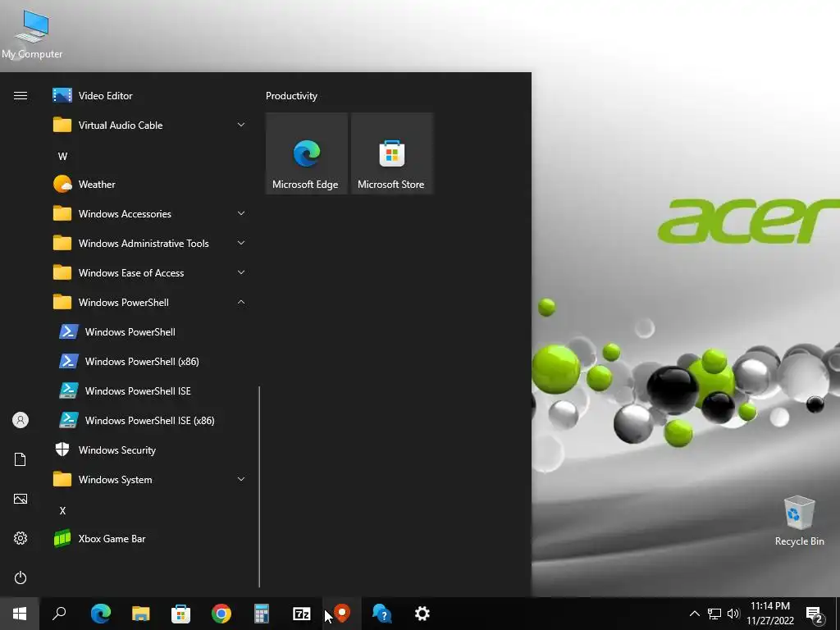Expand the Start menu hamburger button
Image resolution: width=840 pixels, height=630 pixels.
21,96
